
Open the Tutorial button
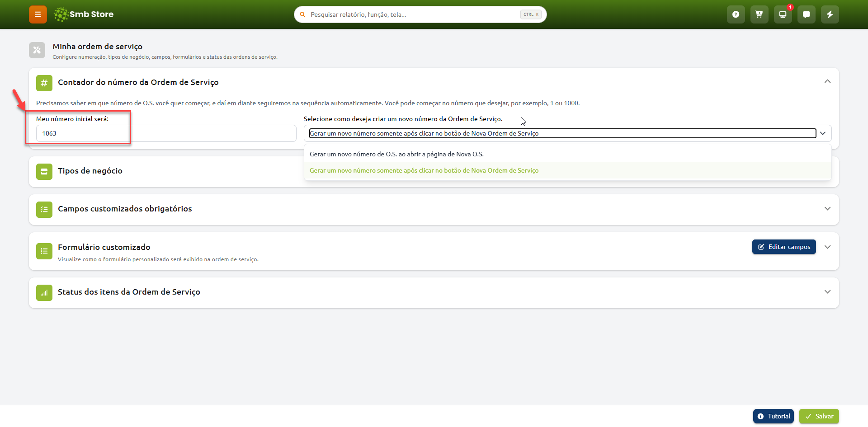pyautogui.click(x=774, y=416)
